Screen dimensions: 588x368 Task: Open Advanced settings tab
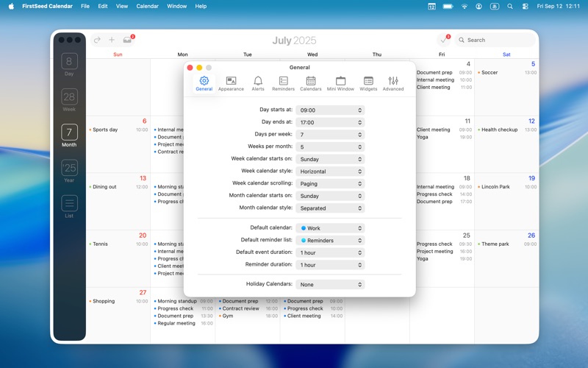[393, 83]
